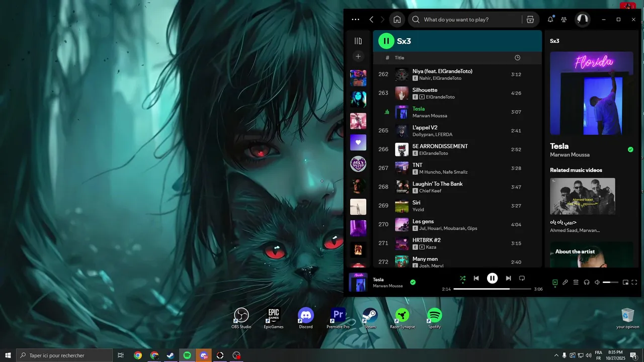Open the mini player icon
Image resolution: width=644 pixels, height=362 pixels.
[625, 283]
